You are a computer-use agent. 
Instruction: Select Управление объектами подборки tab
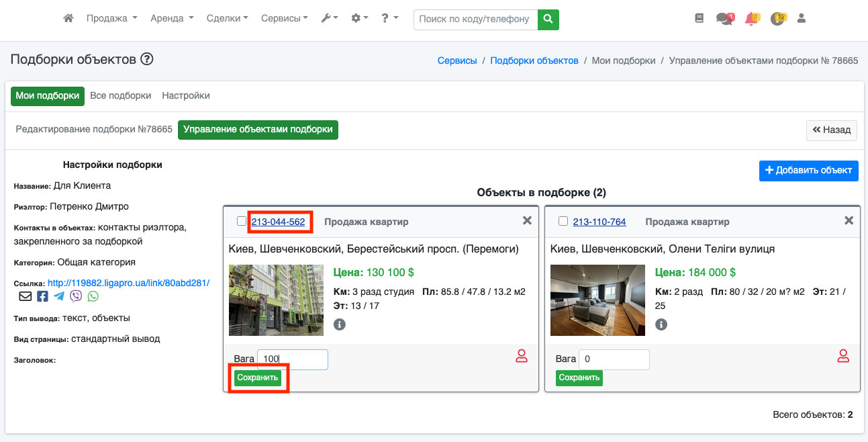pos(258,130)
